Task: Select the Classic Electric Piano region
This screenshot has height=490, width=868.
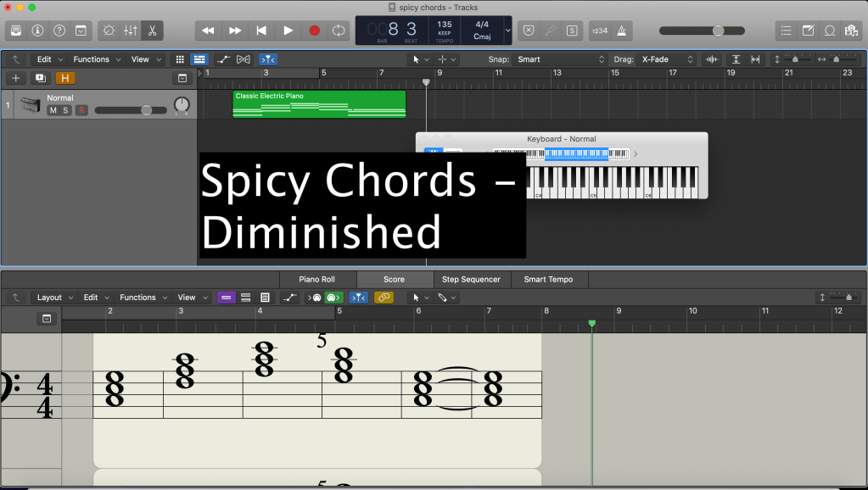Action: coord(319,103)
